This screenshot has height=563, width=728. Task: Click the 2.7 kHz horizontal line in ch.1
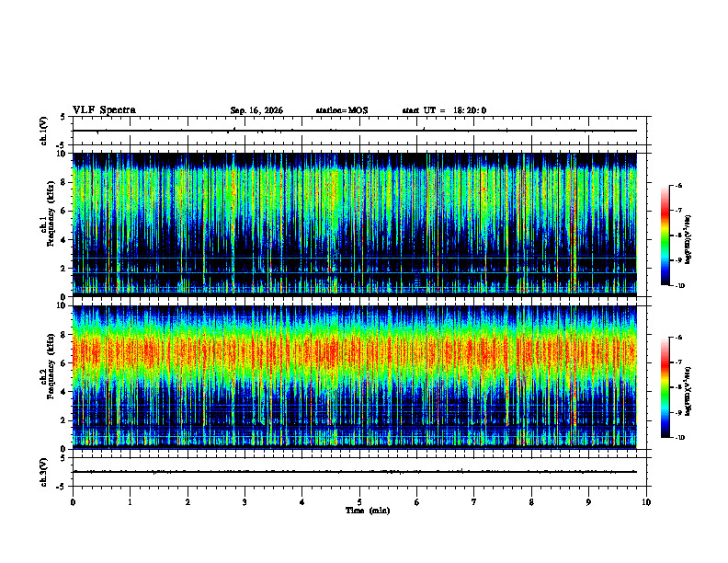(355, 258)
